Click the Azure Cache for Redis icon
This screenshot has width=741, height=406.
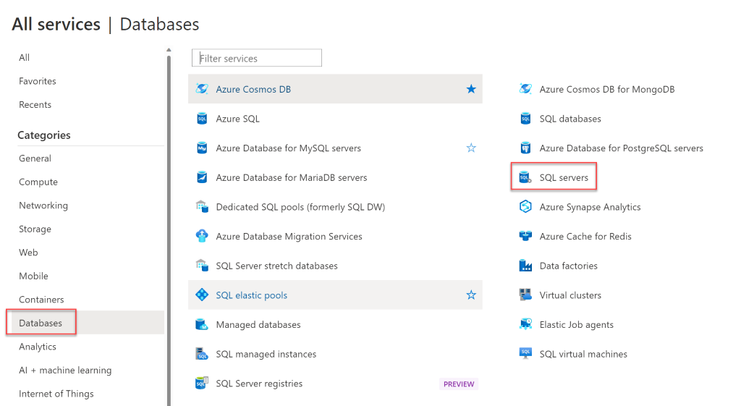click(525, 236)
